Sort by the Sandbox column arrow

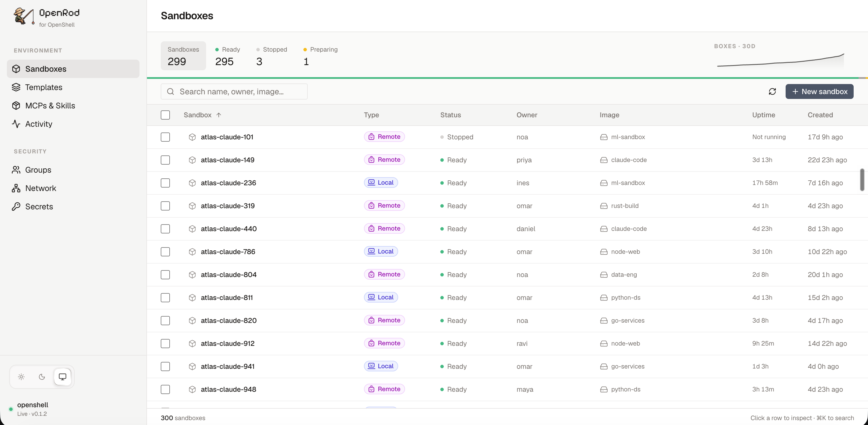coord(219,115)
